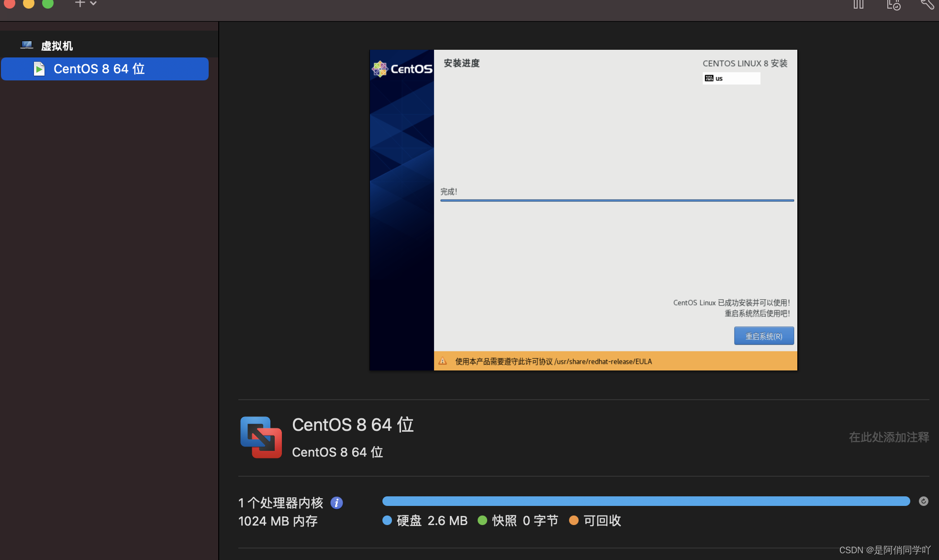Pause the virtual machine from toolbar
Screen dimensions: 939x560
pos(858,4)
